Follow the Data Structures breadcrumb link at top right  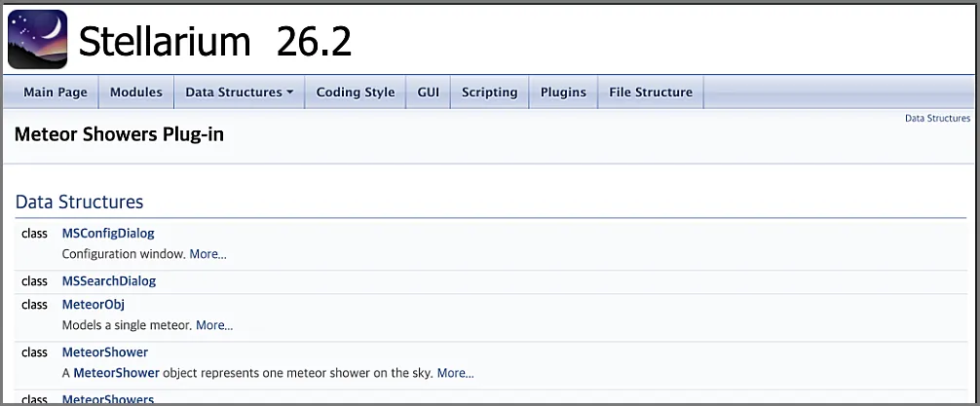(937, 118)
